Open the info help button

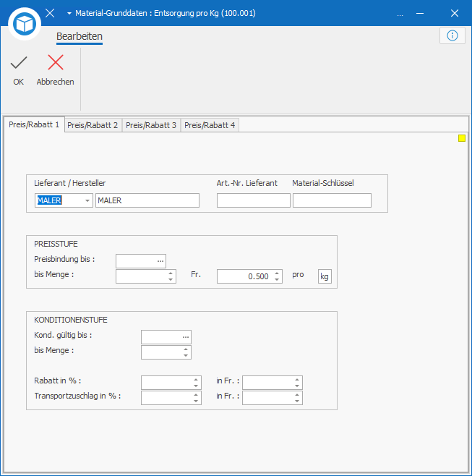click(452, 35)
